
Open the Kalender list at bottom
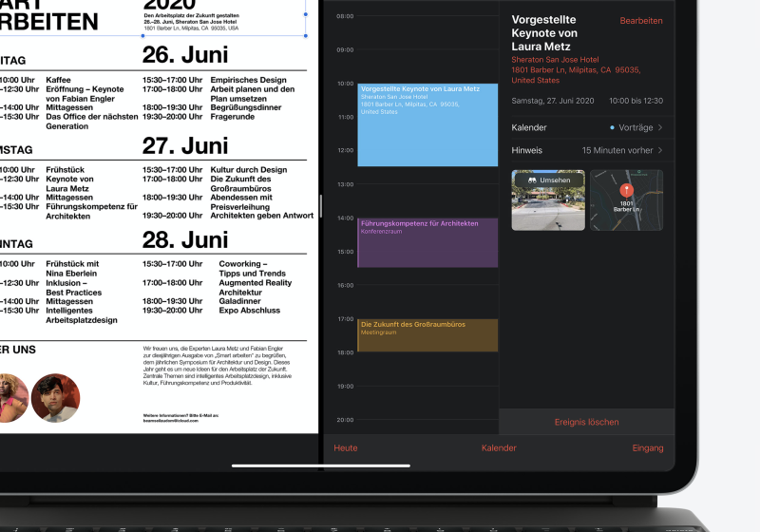tap(499, 448)
